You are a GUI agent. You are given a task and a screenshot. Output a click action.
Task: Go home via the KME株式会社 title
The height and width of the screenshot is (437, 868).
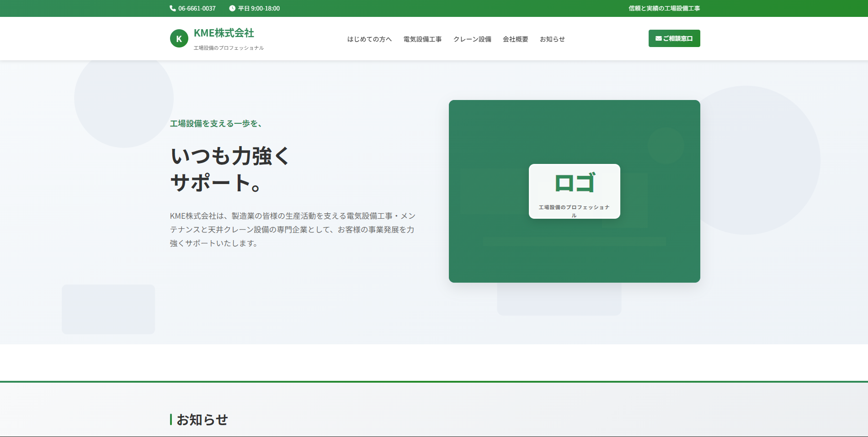click(x=224, y=33)
